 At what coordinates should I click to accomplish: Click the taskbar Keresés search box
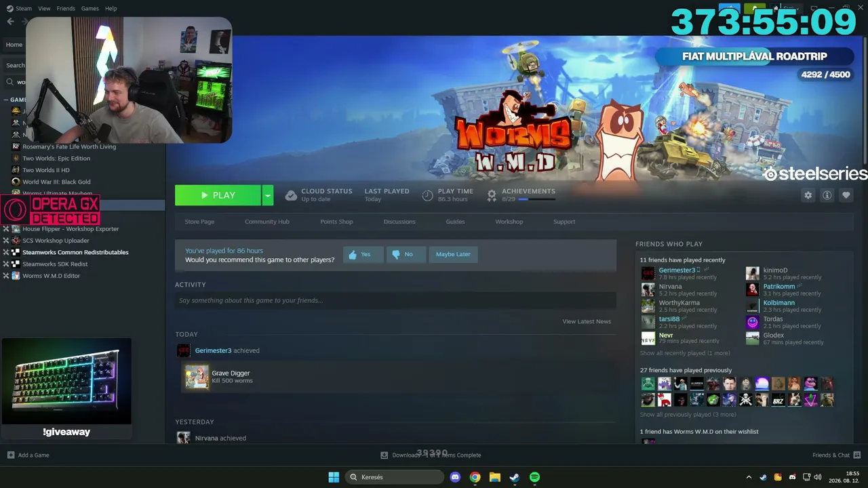pyautogui.click(x=395, y=477)
